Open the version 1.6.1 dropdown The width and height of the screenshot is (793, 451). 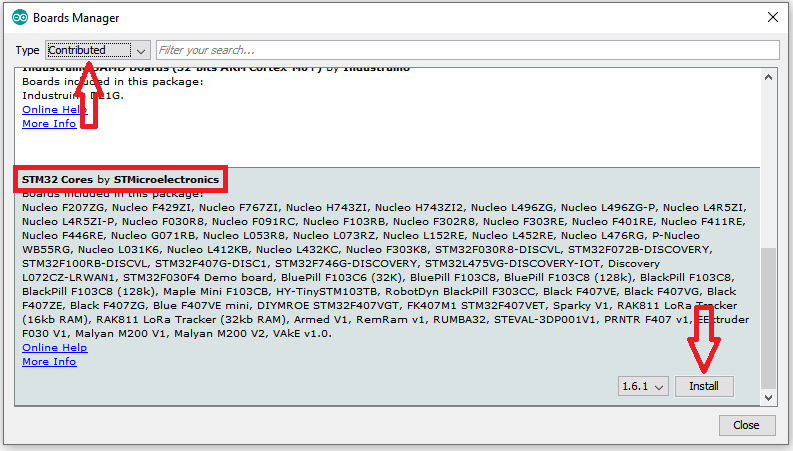coord(643,386)
